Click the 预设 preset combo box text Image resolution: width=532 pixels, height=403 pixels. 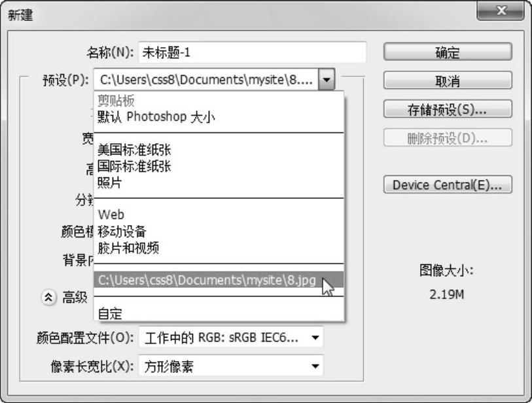pyautogui.click(x=206, y=79)
